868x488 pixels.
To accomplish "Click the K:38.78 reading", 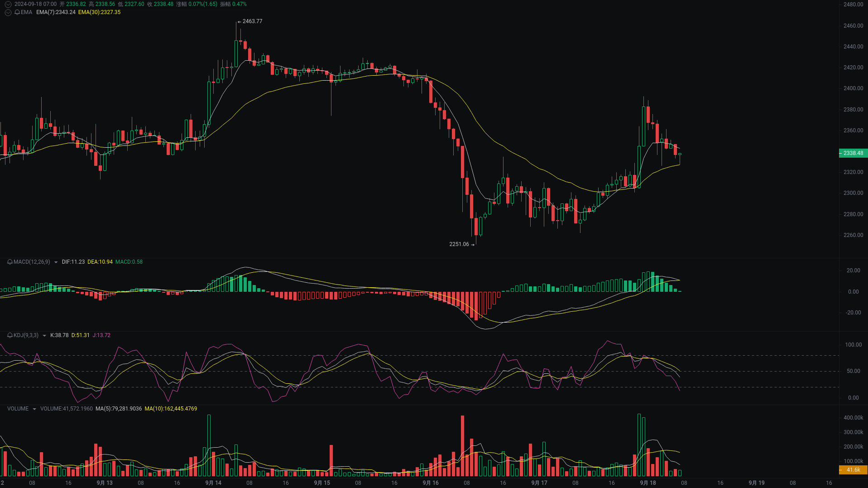I will pos(59,335).
